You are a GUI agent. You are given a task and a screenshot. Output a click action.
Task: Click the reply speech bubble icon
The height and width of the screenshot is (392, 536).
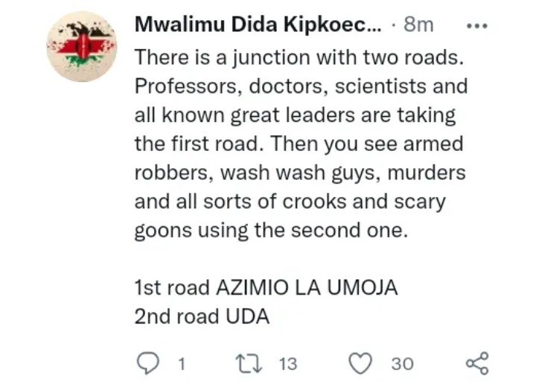coord(147,363)
